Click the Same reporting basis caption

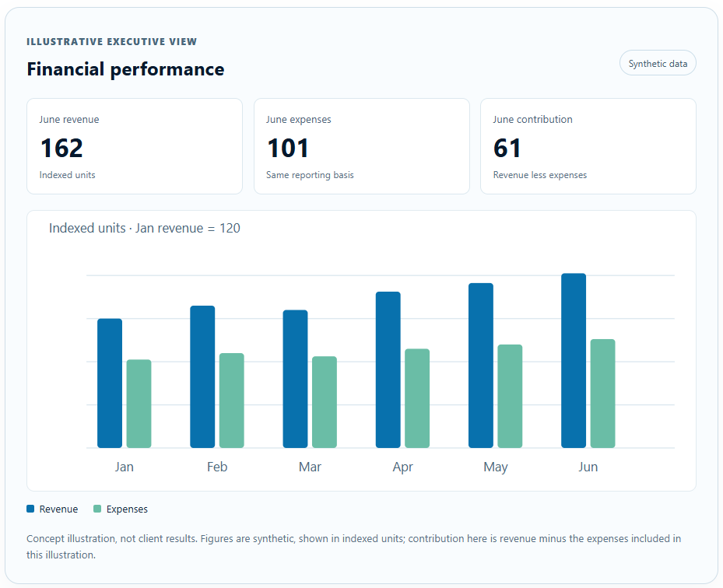(x=310, y=175)
